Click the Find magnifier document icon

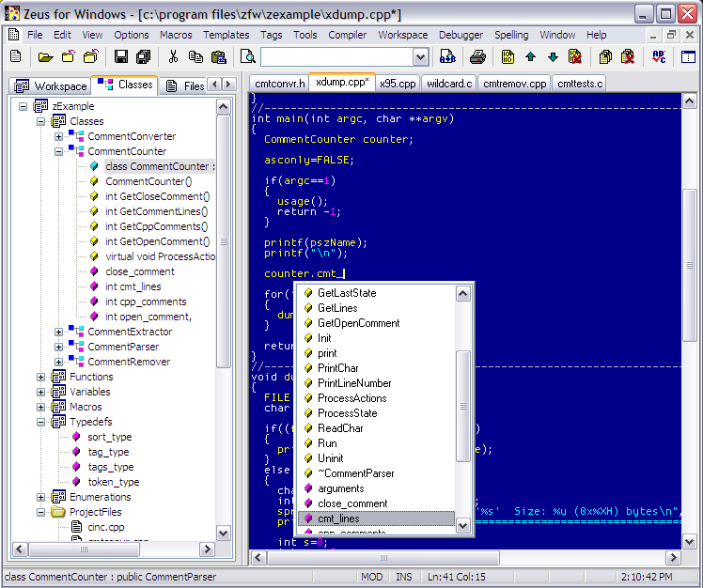(x=248, y=56)
